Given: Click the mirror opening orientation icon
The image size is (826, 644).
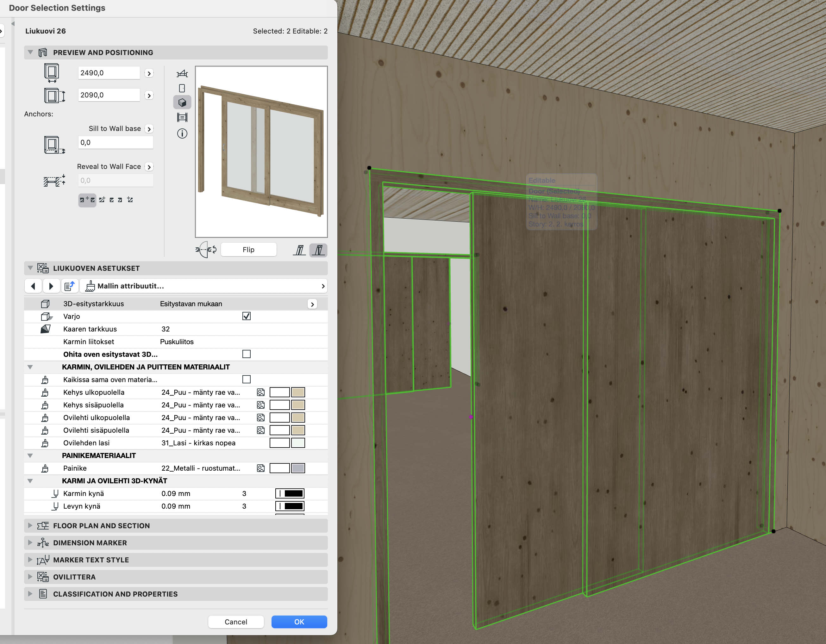Looking at the screenshot, I should click(x=206, y=250).
